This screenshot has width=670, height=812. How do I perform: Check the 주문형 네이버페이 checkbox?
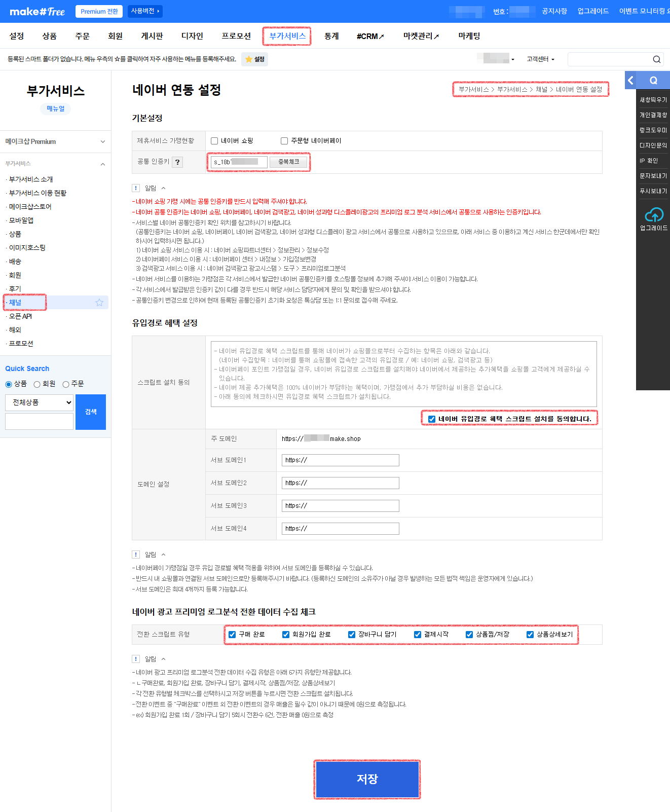click(x=284, y=141)
